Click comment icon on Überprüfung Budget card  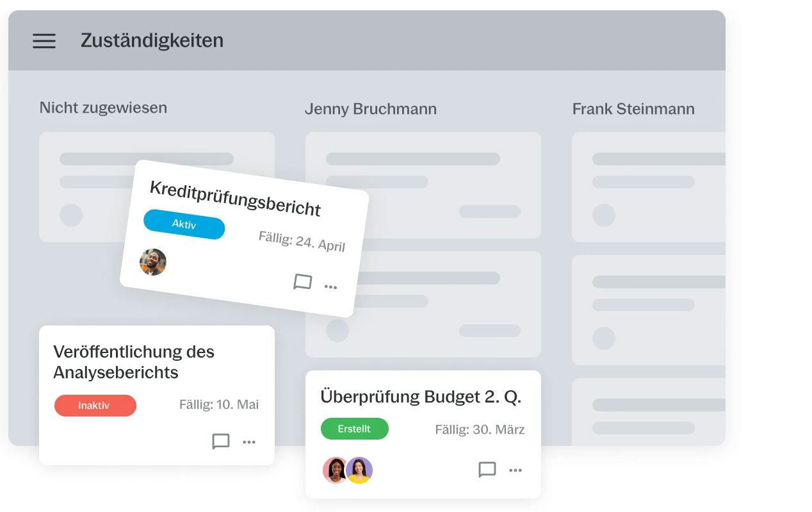(487, 470)
